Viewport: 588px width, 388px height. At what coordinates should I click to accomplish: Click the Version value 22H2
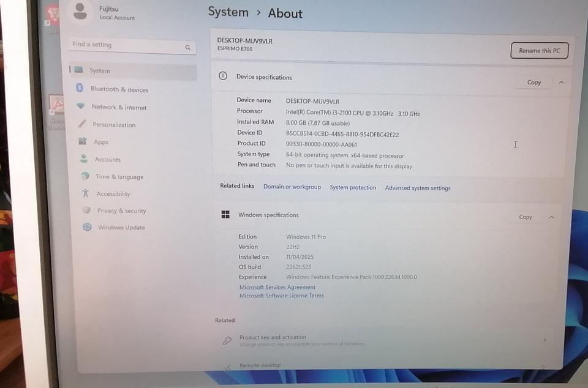(x=293, y=247)
